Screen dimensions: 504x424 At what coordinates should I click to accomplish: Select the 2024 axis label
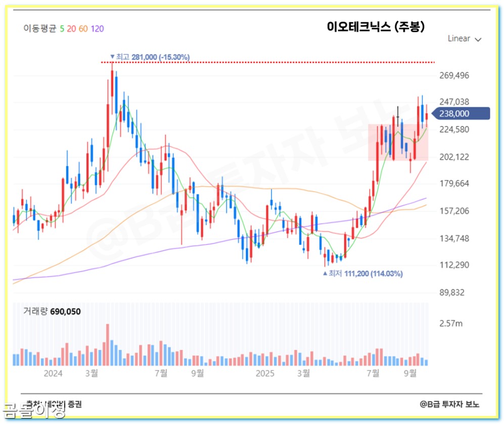pos(53,374)
